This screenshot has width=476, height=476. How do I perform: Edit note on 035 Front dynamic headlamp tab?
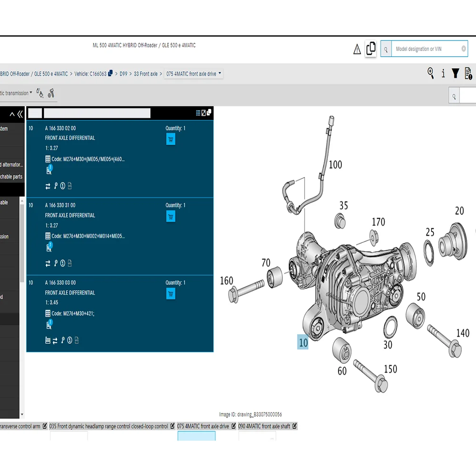point(172,426)
